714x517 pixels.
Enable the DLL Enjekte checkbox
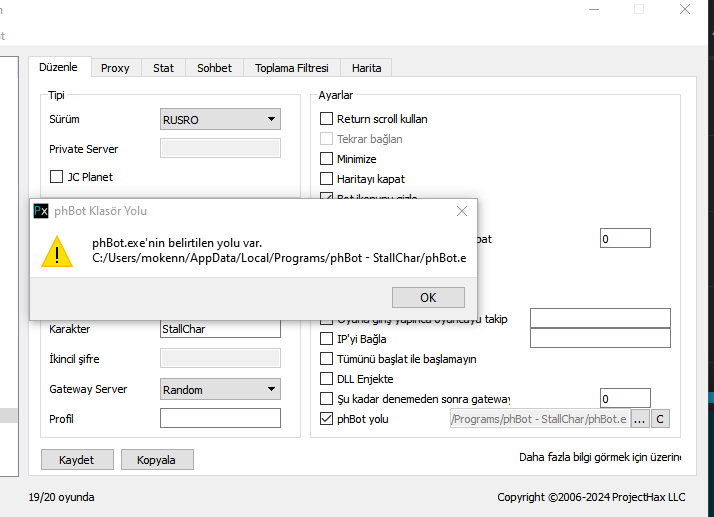point(326,379)
